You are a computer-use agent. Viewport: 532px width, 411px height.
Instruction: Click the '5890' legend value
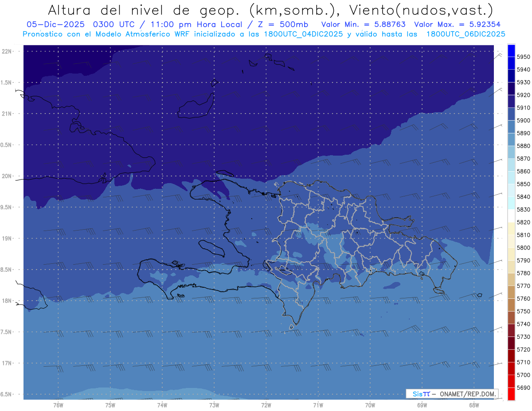524,133
